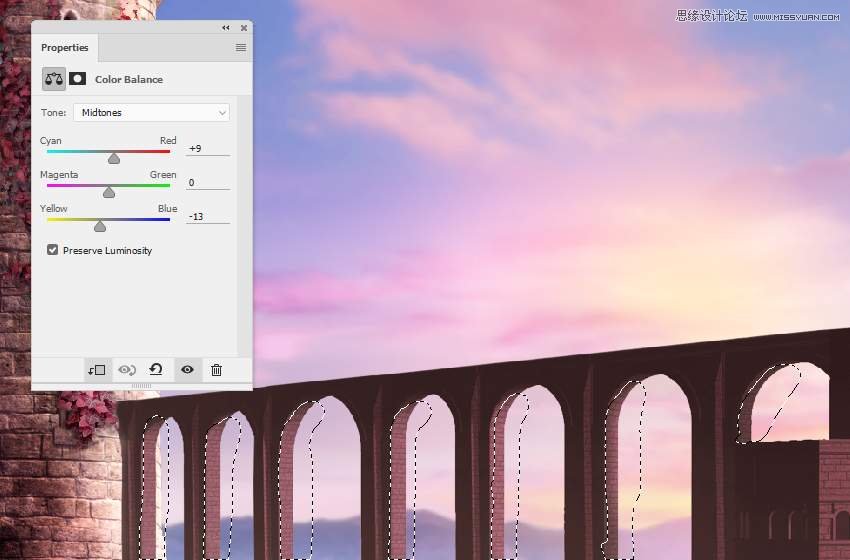850x560 pixels.
Task: Click the Cyan-Red slider handle
Action: tap(114, 158)
